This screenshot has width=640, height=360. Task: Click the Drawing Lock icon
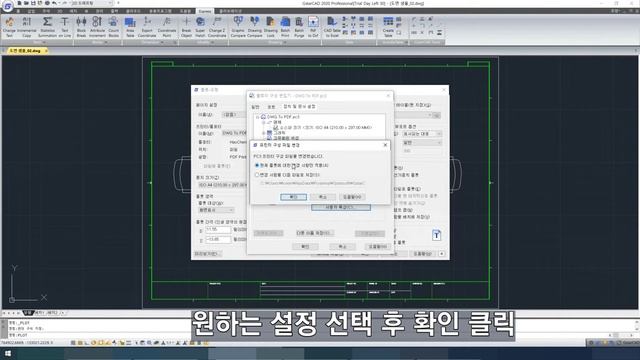tap(271, 27)
